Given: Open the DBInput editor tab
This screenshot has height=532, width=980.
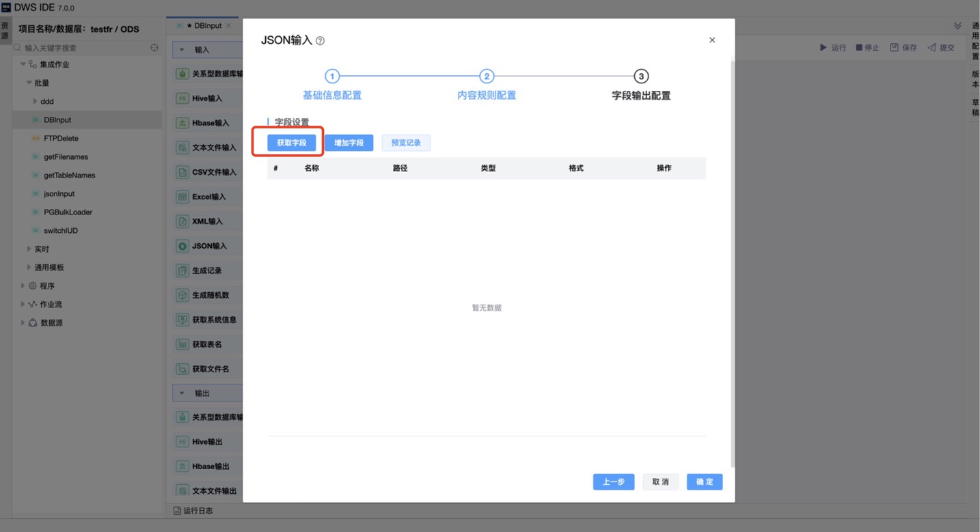Looking at the screenshot, I should 204,25.
